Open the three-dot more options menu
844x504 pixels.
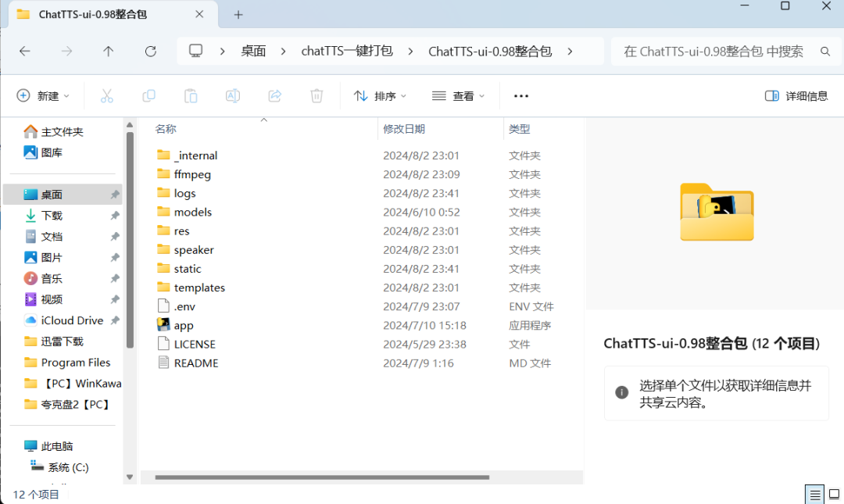(521, 96)
